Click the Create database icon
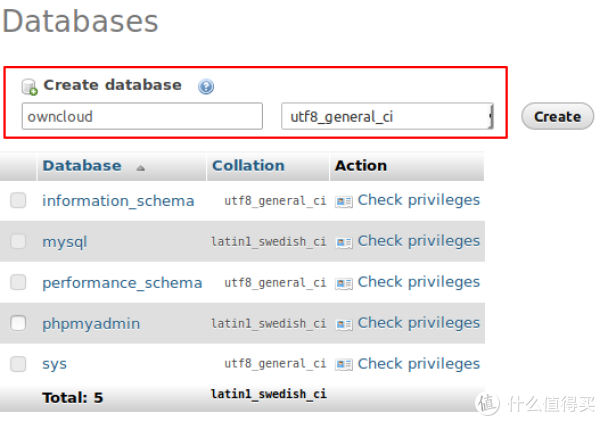The image size is (600, 421). [x=30, y=86]
